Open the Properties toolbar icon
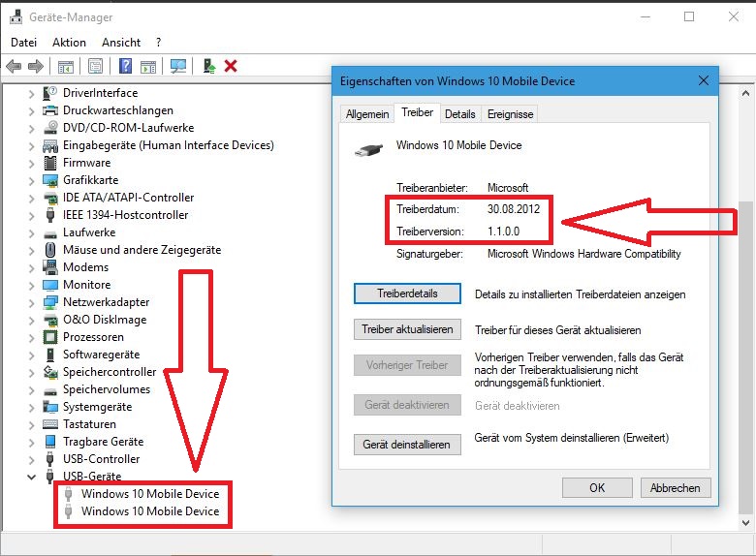The image size is (756, 556). pos(95,66)
